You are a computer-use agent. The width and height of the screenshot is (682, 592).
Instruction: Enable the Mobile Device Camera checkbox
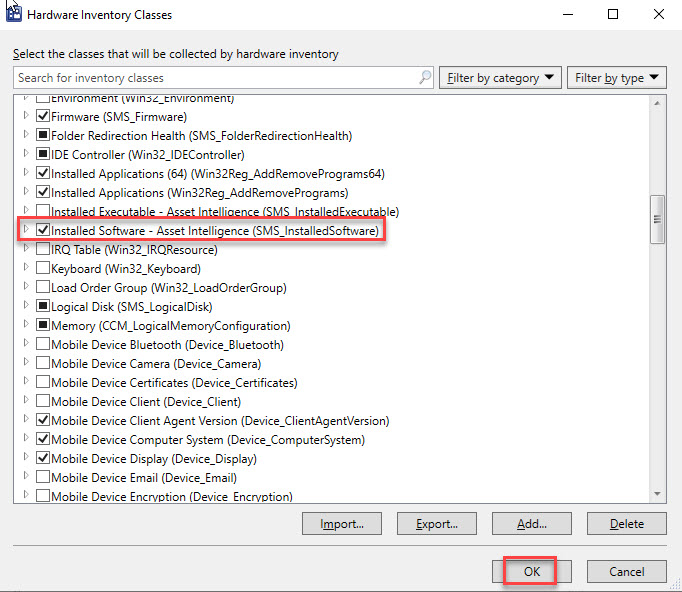(x=43, y=364)
